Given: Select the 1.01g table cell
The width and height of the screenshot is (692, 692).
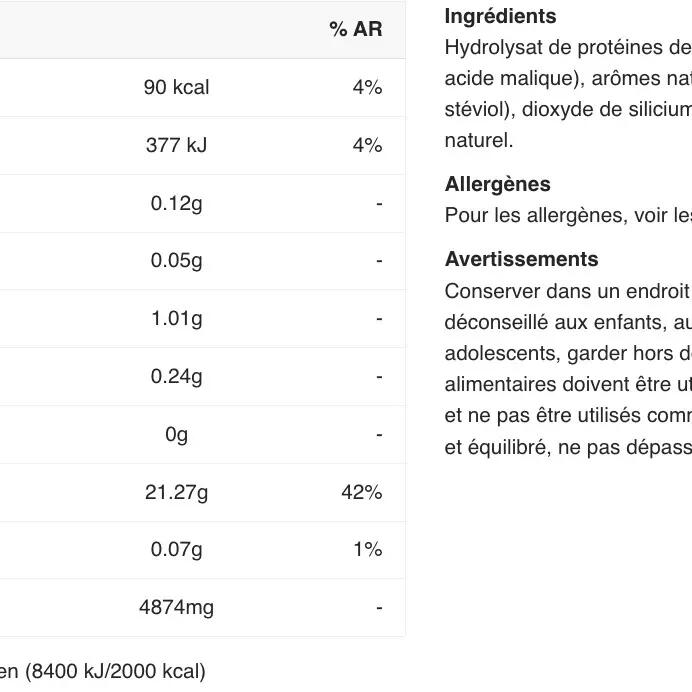Looking at the screenshot, I should (x=177, y=318).
